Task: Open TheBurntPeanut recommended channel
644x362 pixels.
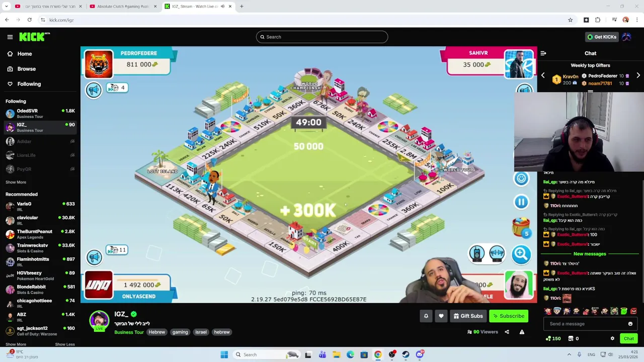Action: [40, 234]
